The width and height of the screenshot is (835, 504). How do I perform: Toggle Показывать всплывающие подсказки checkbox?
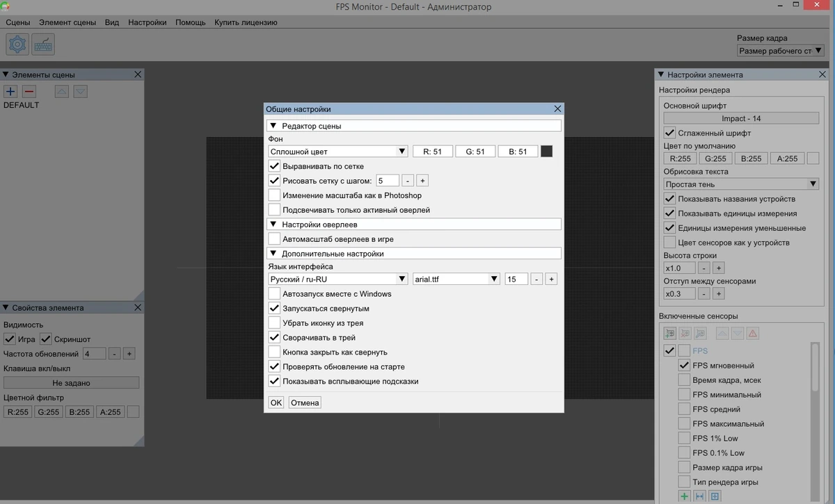click(274, 382)
